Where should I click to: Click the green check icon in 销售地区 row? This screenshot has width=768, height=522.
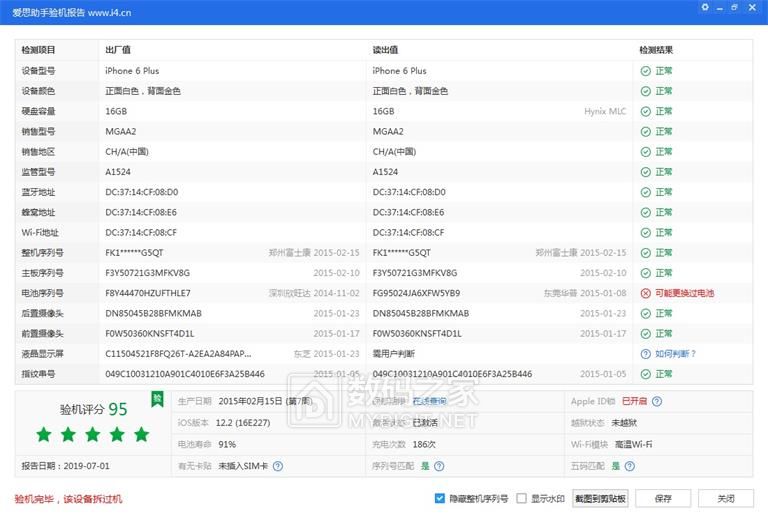(x=646, y=152)
